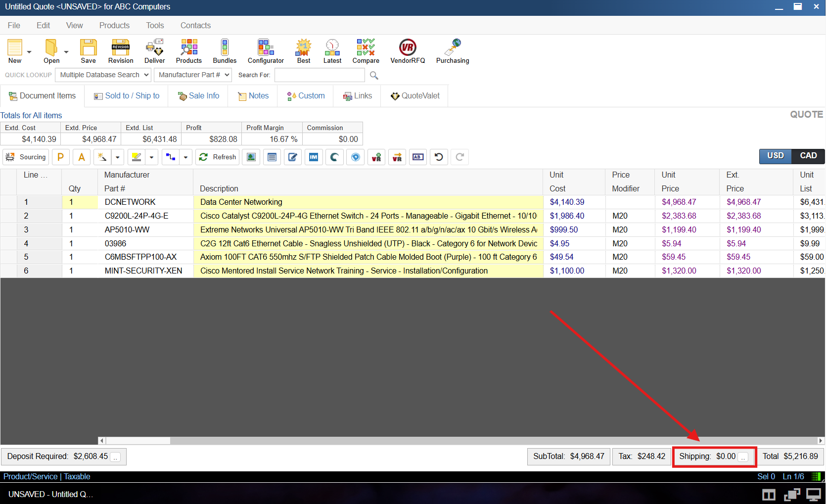
Task: Click the Refresh button
Action: coord(218,157)
